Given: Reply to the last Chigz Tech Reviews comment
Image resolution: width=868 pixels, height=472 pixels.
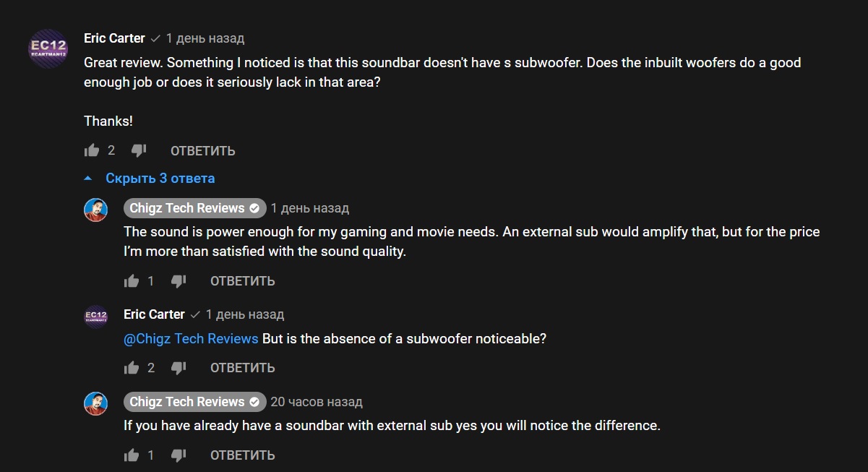Looking at the screenshot, I should 242,455.
